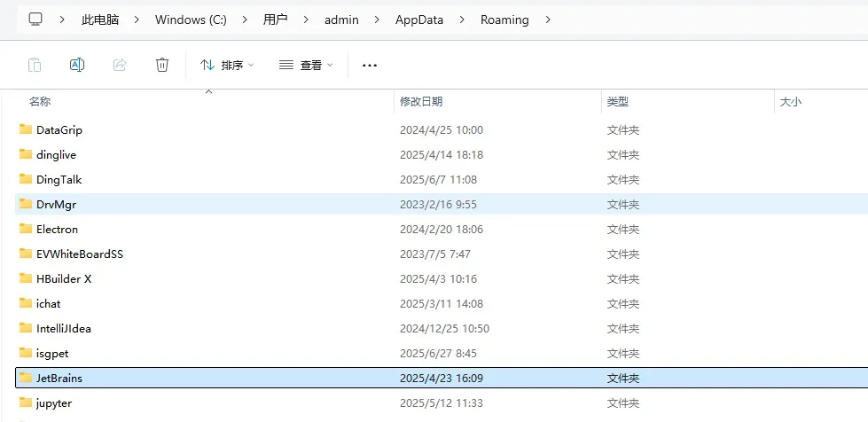Select the JetBrains folder icon

(x=26, y=378)
